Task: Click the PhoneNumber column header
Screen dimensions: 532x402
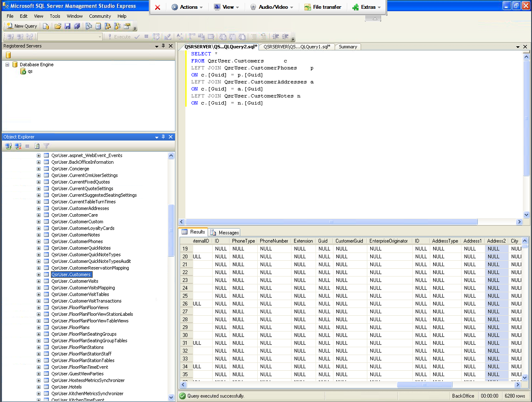Action: click(274, 241)
